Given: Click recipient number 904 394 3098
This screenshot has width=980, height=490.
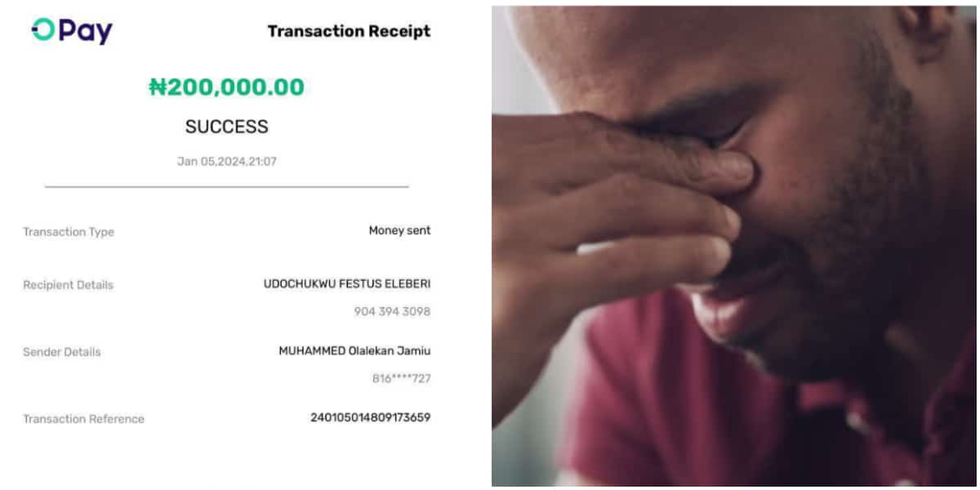Looking at the screenshot, I should [392, 312].
